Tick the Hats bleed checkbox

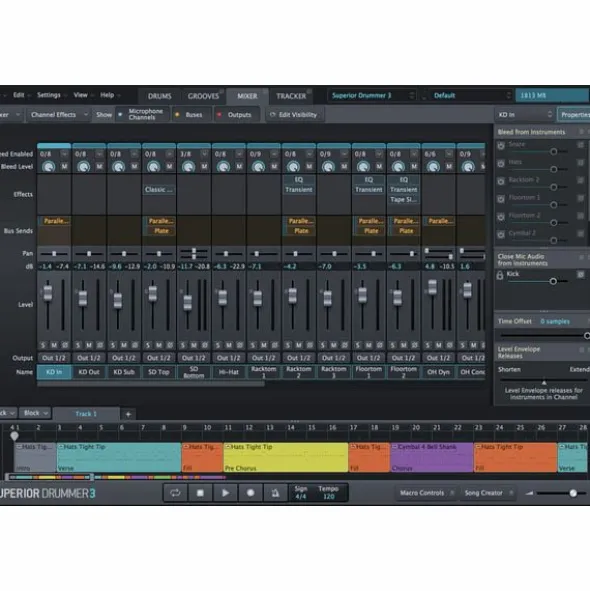pyautogui.click(x=581, y=162)
